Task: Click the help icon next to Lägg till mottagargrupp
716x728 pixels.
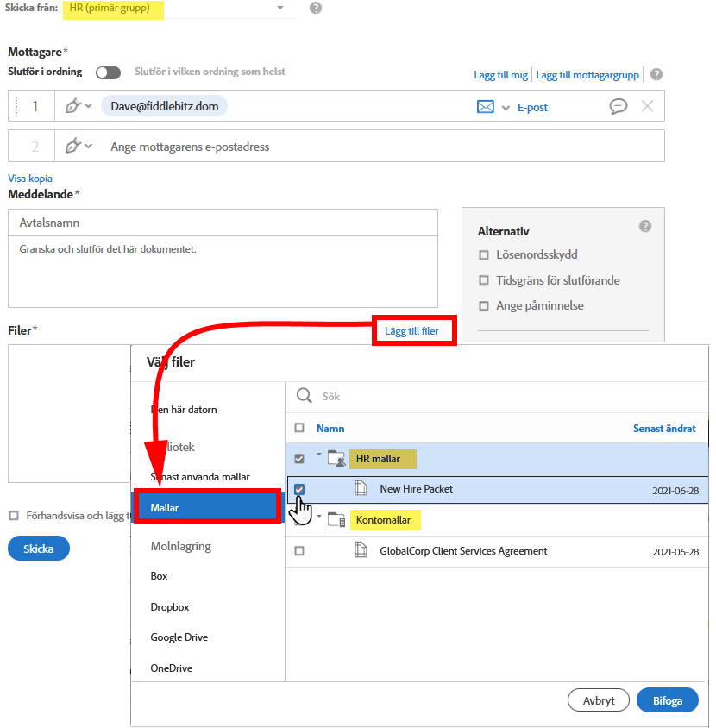Action: pyautogui.click(x=656, y=75)
